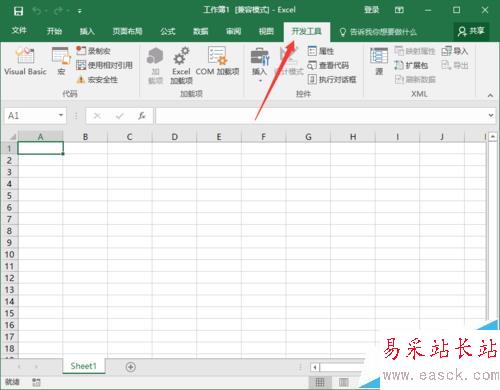Open the File (文件) tab
Screen dimensions: 500x390
[x=19, y=31]
